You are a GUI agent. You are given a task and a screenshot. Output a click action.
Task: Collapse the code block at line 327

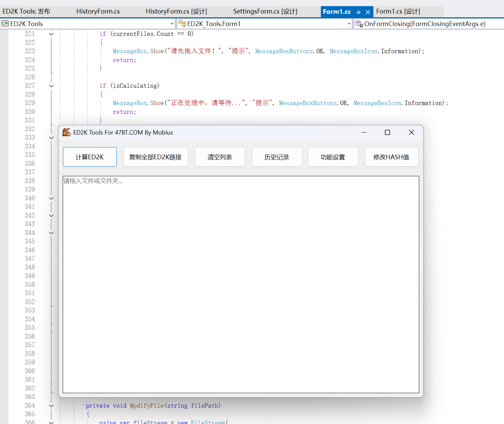[x=51, y=86]
